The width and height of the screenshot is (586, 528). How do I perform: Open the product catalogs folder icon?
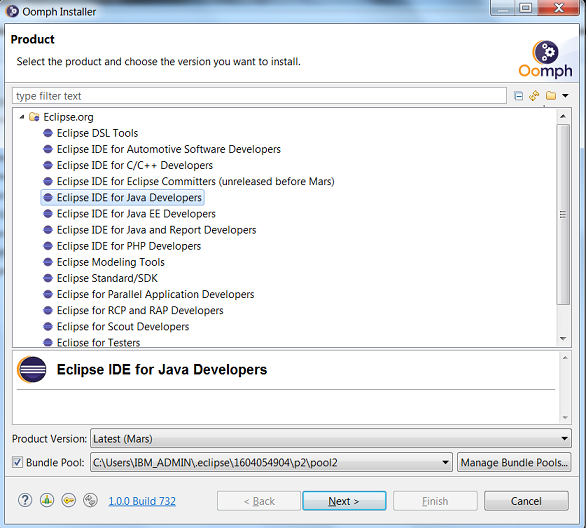550,96
